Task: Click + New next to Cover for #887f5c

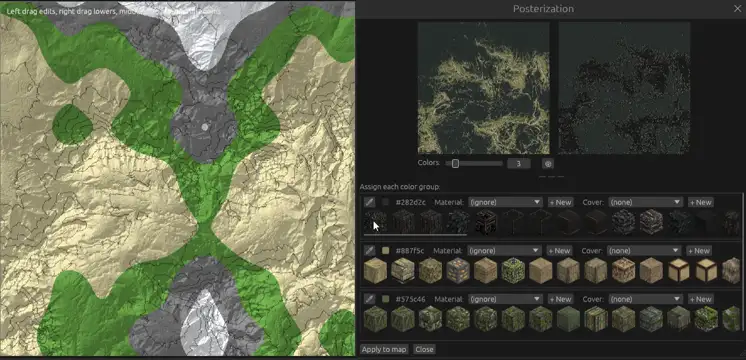Action: [699, 251]
